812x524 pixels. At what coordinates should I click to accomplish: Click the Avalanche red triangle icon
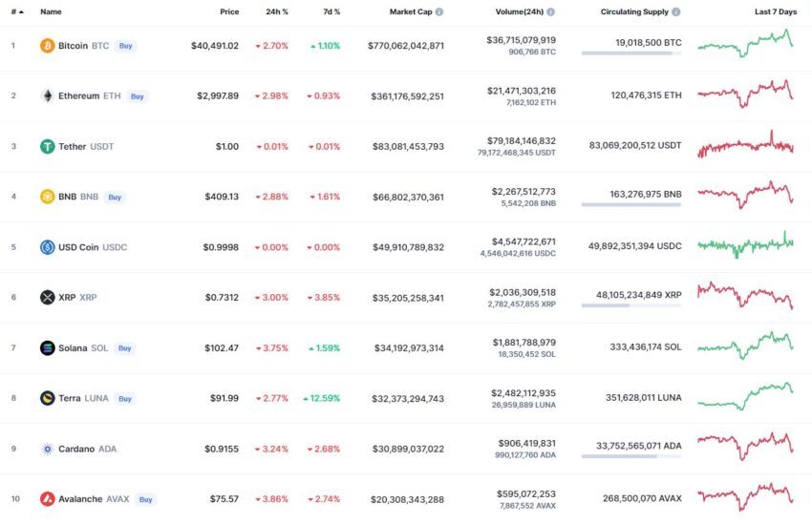(x=47, y=499)
